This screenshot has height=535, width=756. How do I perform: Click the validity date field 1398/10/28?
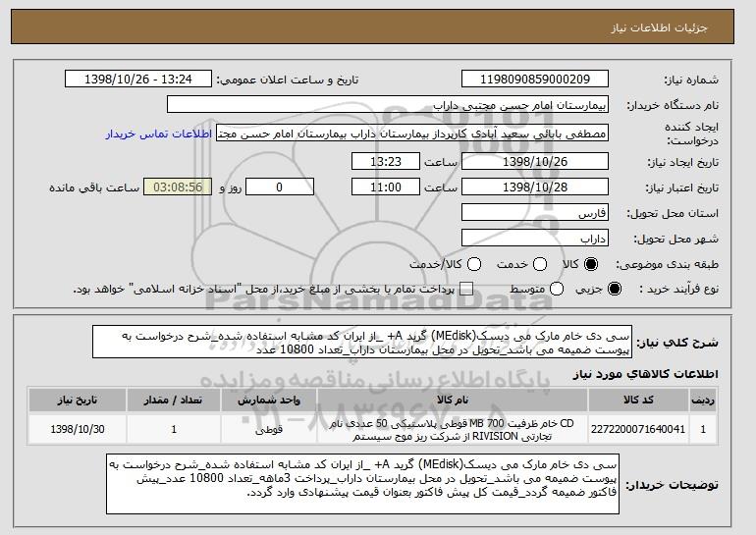tap(535, 187)
